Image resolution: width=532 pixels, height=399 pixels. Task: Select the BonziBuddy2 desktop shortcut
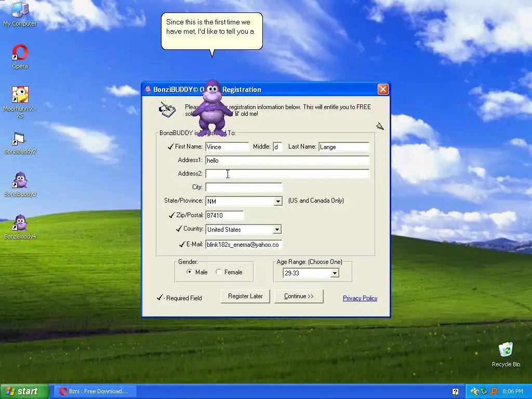pyautogui.click(x=20, y=142)
